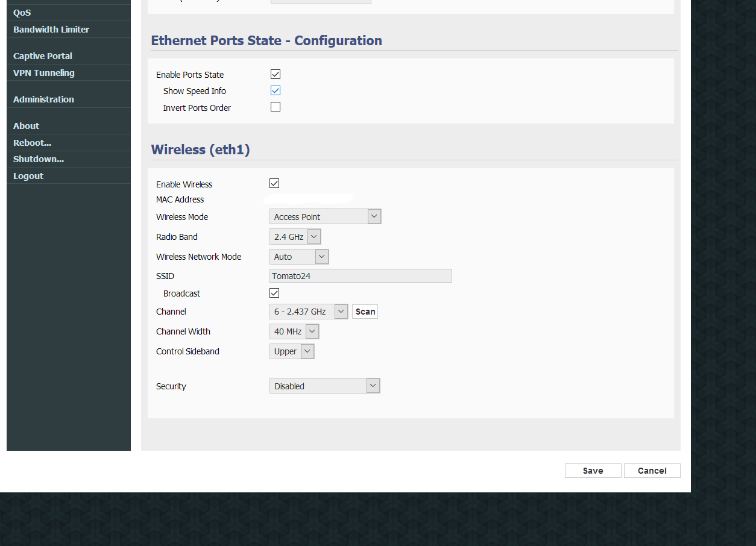This screenshot has height=546, width=756.
Task: Click the Radio Band label
Action: (177, 237)
